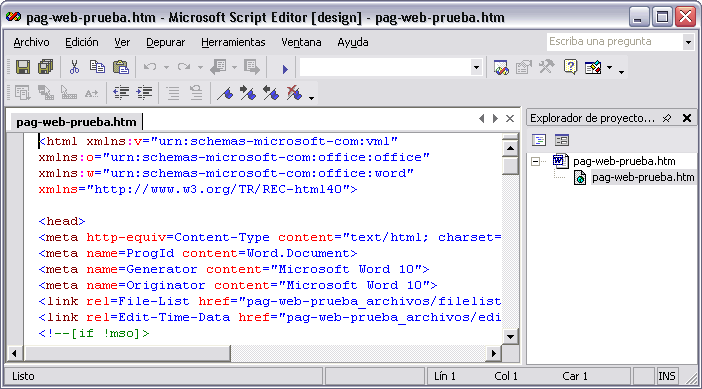Show previous tab with left triangle

coord(482,119)
